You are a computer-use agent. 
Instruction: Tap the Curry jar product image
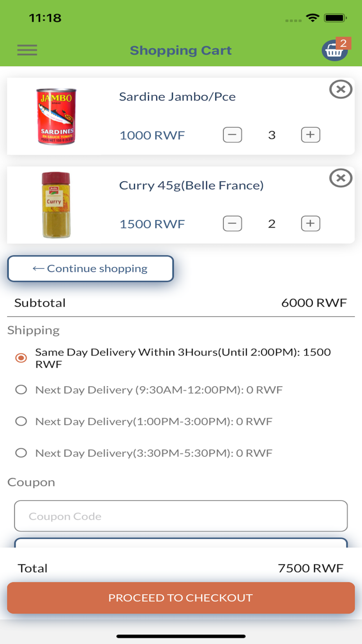(x=56, y=205)
